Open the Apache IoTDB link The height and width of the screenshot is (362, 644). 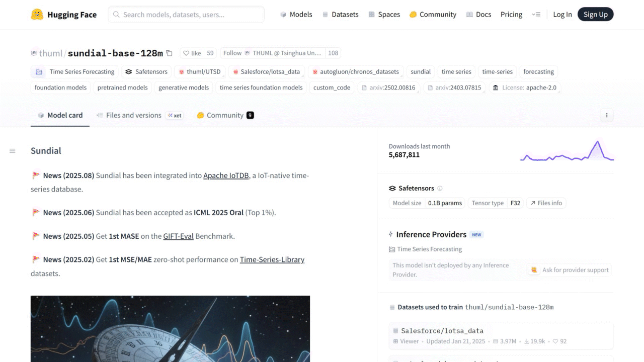point(226,176)
